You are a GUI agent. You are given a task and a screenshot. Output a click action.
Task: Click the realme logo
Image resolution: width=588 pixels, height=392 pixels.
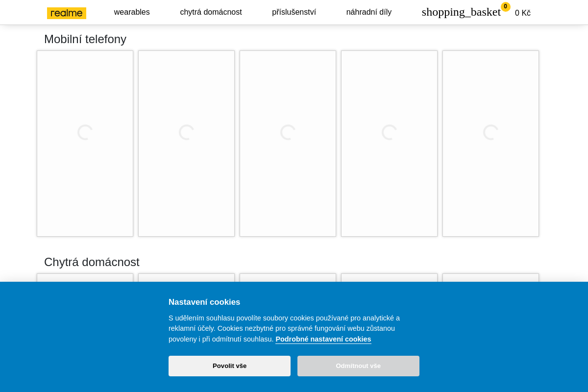(x=67, y=13)
